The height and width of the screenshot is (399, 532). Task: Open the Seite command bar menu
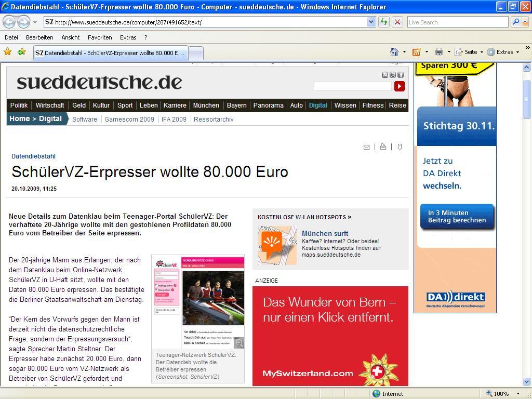[x=469, y=52]
